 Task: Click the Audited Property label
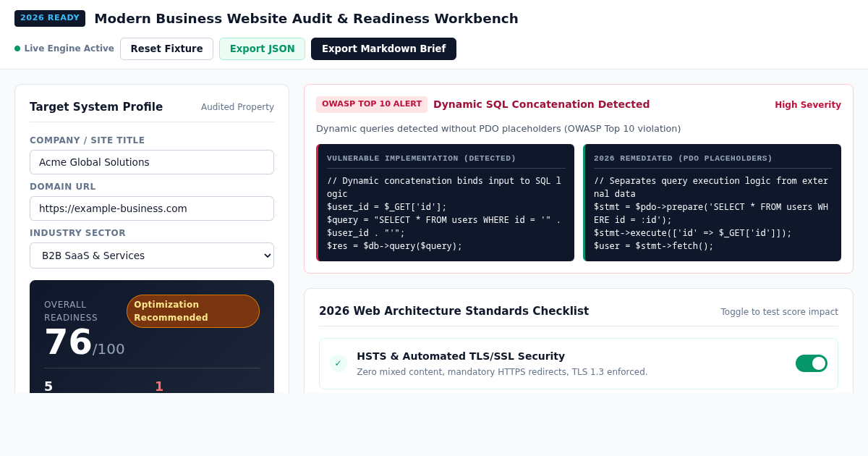[x=237, y=107]
